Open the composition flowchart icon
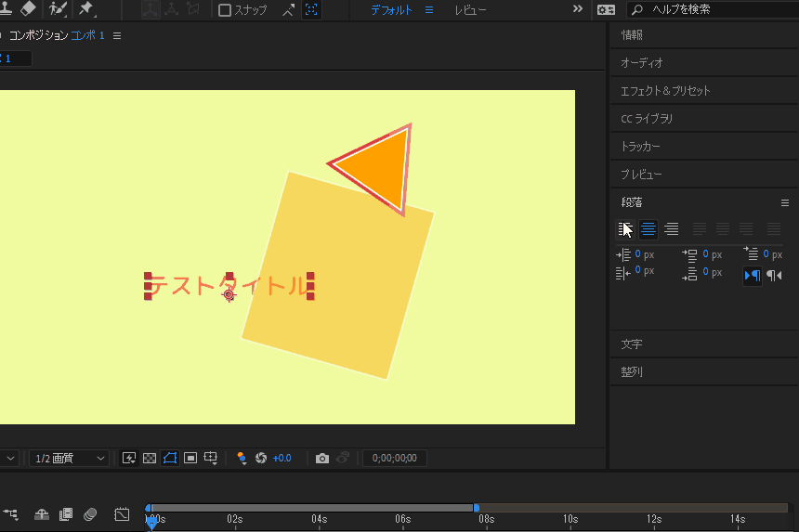 pos(10,514)
